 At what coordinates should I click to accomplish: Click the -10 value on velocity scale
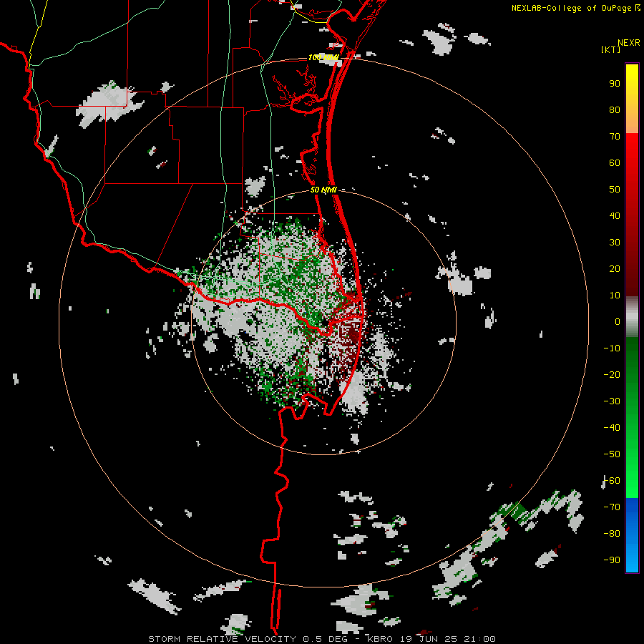(x=612, y=348)
